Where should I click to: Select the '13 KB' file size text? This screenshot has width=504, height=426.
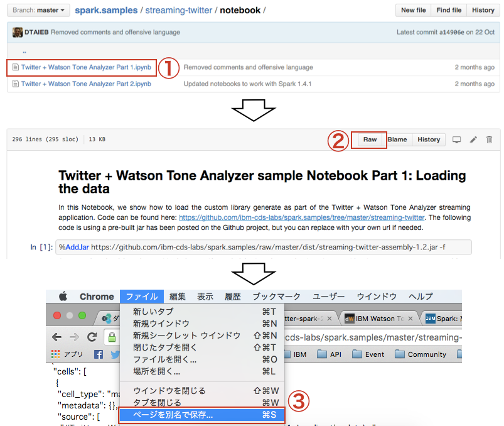pos(97,139)
